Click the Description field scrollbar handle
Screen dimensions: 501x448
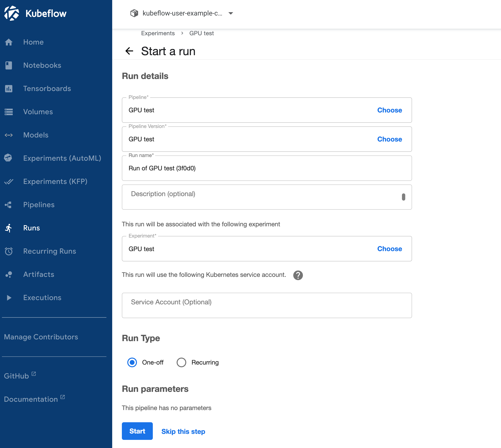click(x=403, y=197)
